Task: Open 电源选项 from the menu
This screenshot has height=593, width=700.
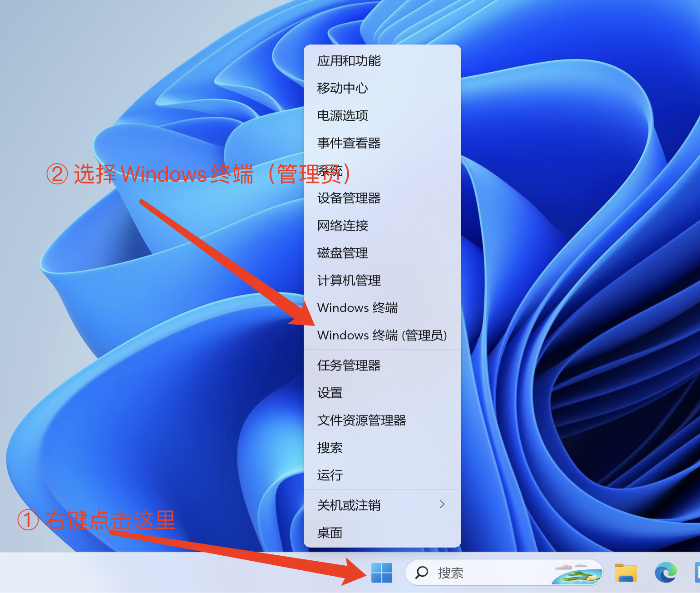Action: 382,116
